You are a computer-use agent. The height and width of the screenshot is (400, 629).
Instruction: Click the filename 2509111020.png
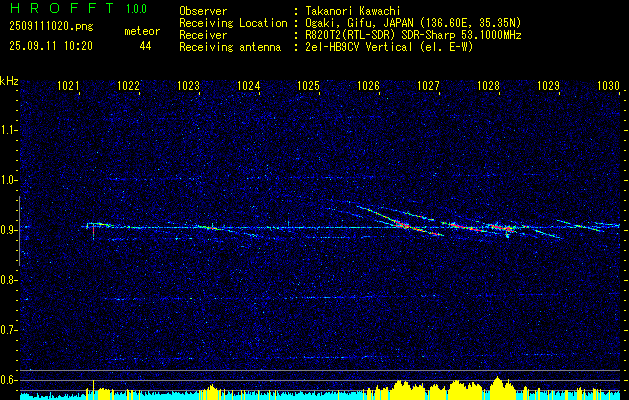pyautogui.click(x=51, y=27)
